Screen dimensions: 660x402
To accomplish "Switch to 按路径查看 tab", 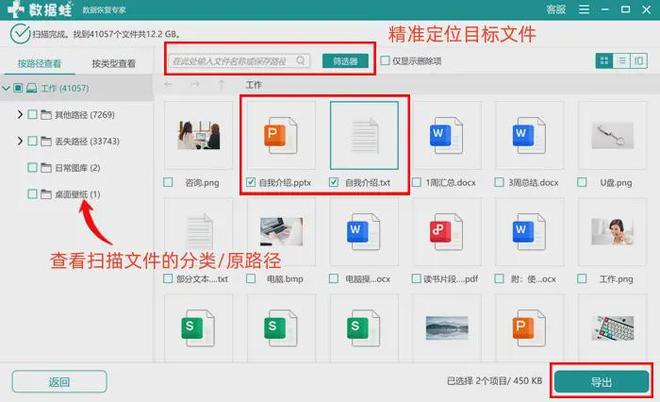I will point(39,64).
